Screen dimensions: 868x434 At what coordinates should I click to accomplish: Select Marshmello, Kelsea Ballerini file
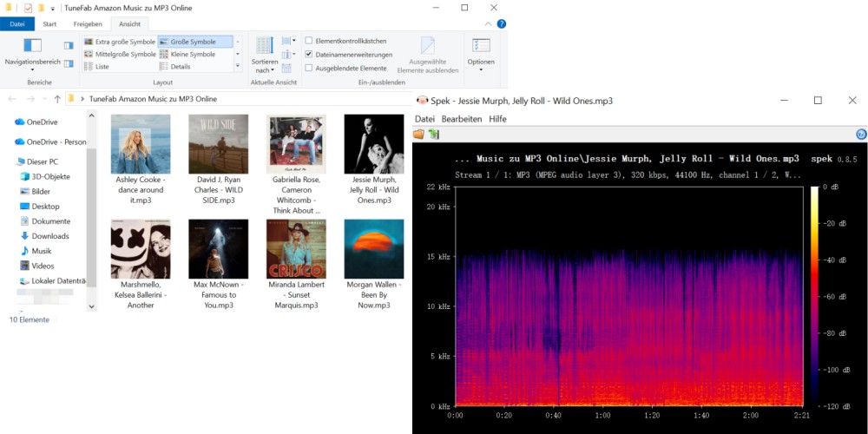(x=141, y=265)
